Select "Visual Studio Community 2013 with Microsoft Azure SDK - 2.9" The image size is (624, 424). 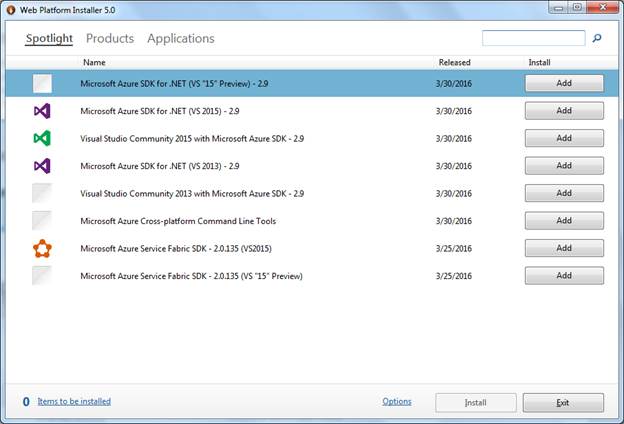point(192,193)
